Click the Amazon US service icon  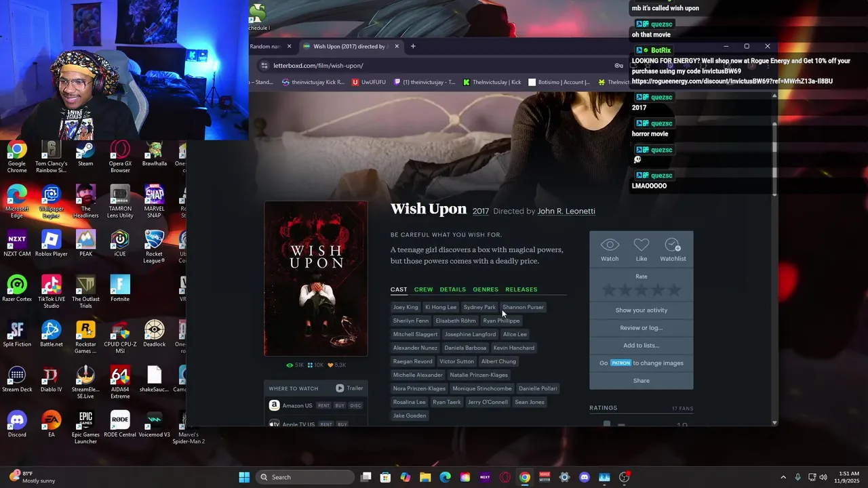(x=274, y=405)
